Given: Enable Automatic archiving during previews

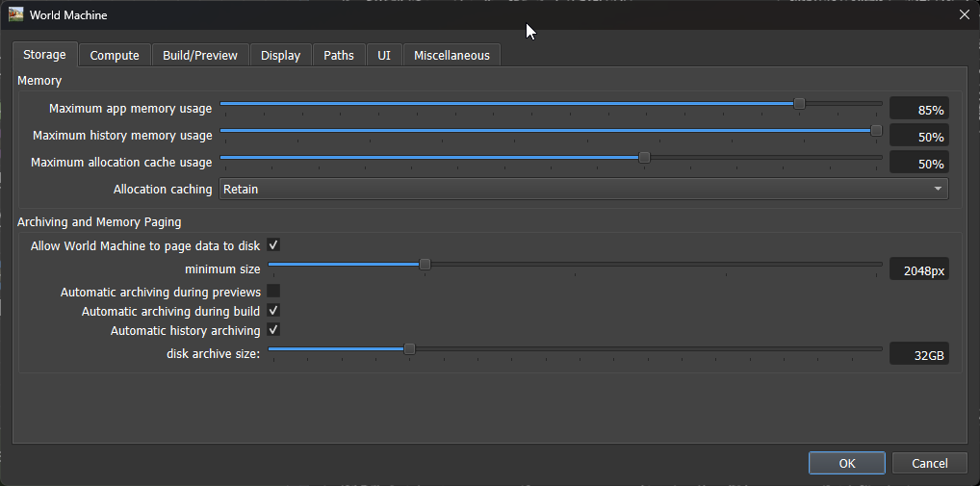Looking at the screenshot, I should [273, 291].
